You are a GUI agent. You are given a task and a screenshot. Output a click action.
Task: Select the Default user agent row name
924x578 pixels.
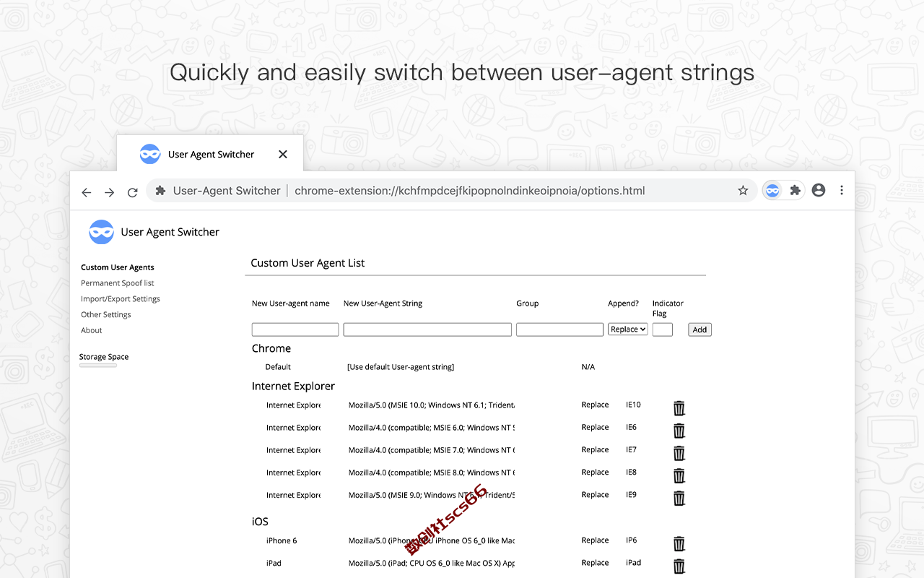pyautogui.click(x=278, y=367)
